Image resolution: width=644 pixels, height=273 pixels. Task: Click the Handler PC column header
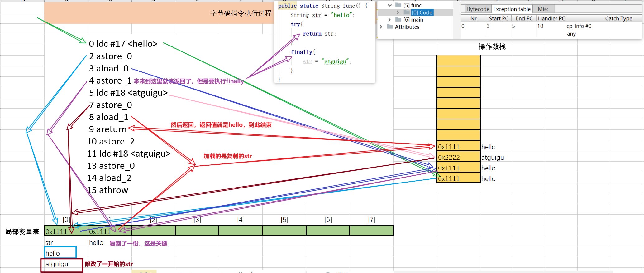[551, 18]
